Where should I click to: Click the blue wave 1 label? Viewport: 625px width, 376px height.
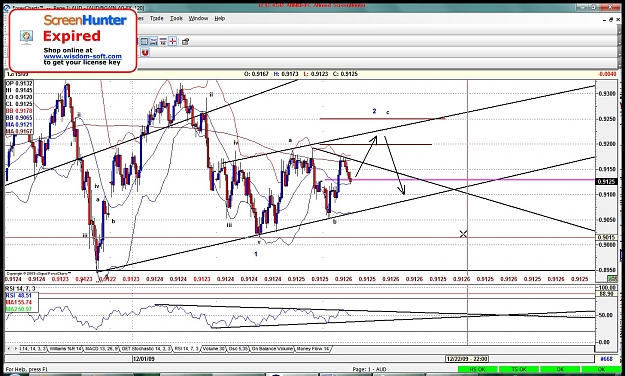[256, 254]
